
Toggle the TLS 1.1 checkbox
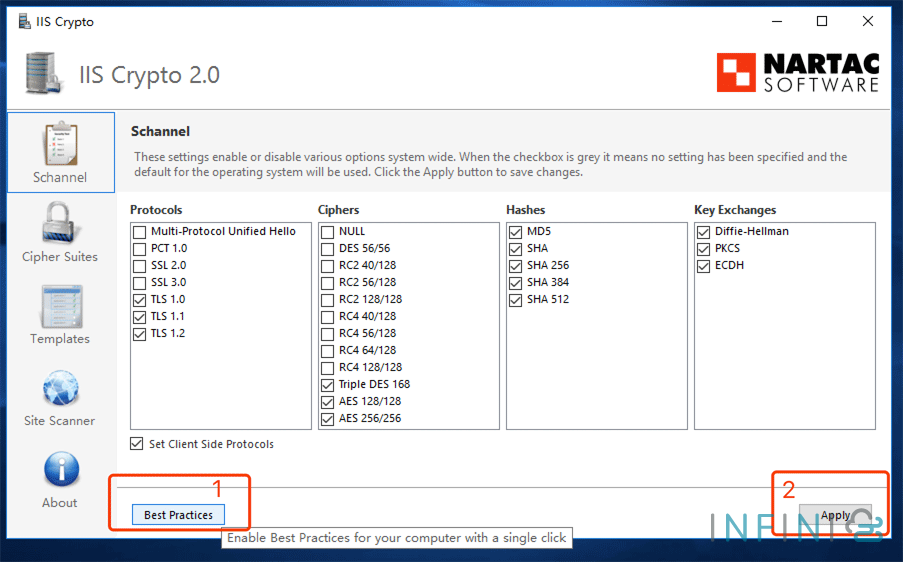tap(139, 317)
